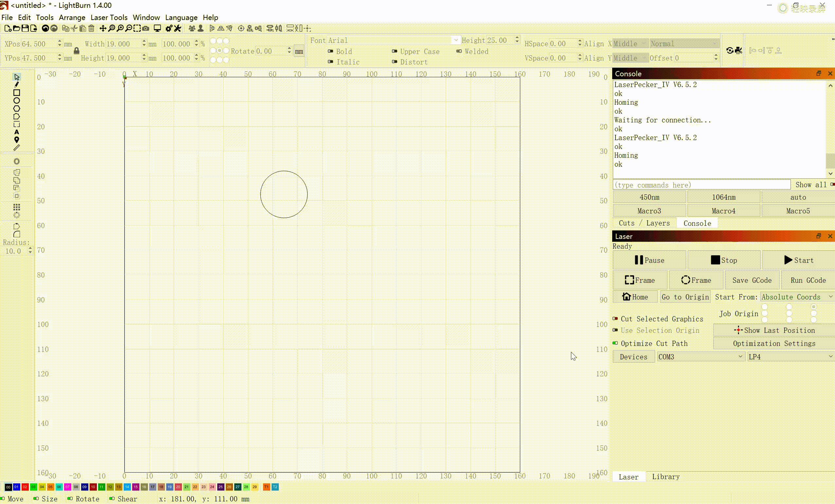The height and width of the screenshot is (504, 835).
Task: Enable Cut Selected Graphics toggle
Action: 615,319
